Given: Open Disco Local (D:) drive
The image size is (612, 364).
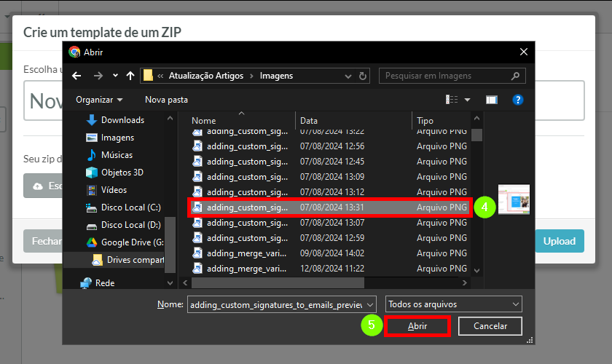Looking at the screenshot, I should coord(123,225).
